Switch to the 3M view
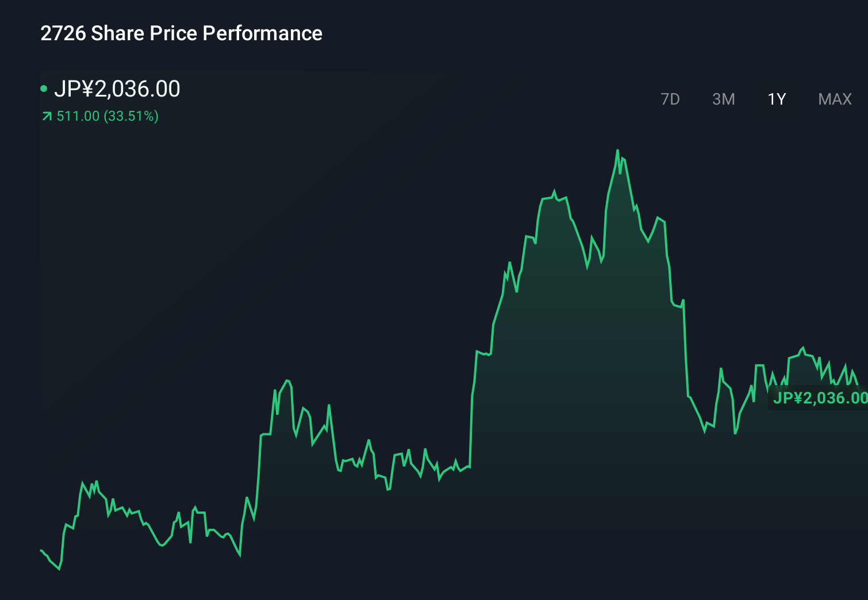Viewport: 868px width, 600px height. [x=723, y=99]
